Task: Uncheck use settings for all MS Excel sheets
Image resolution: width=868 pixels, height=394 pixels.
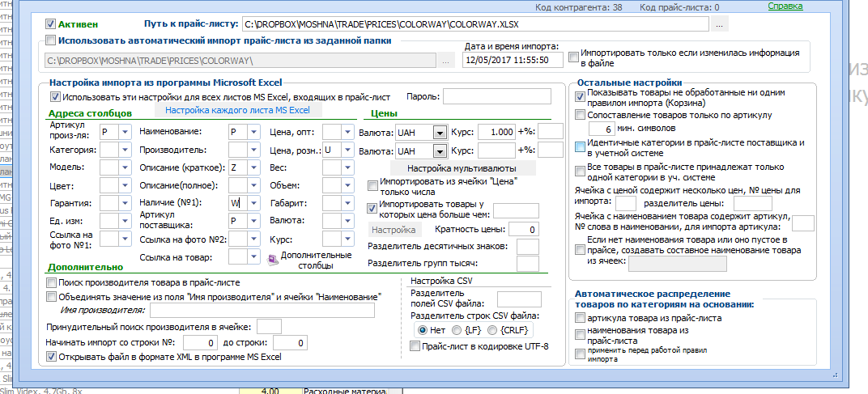Action: click(x=55, y=97)
